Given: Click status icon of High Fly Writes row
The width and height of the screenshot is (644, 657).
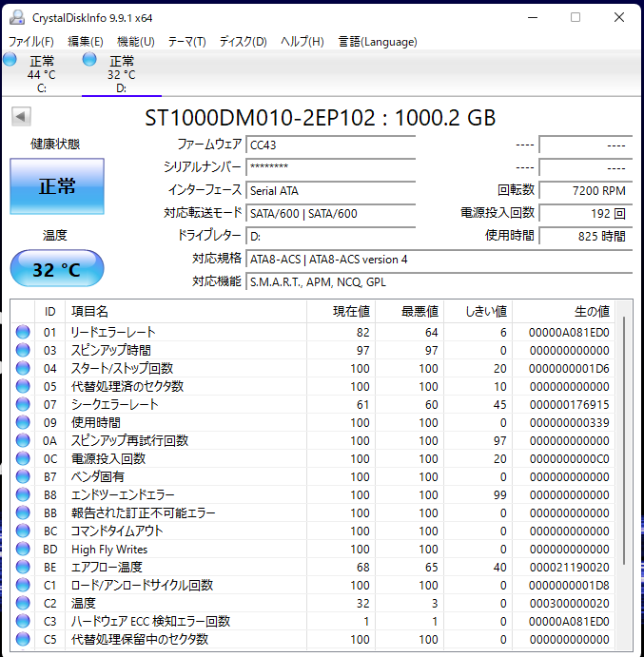Looking at the screenshot, I should [23, 549].
